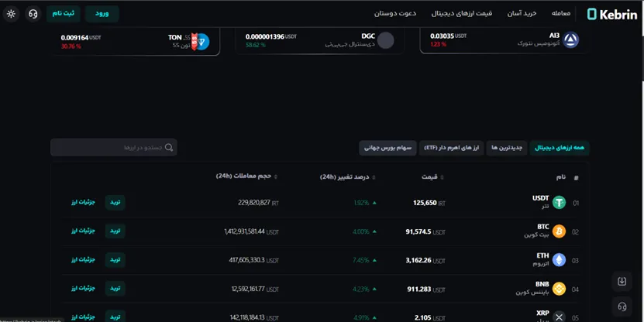Click the اتریوم name text
This screenshot has height=322, width=644.
tap(541, 264)
